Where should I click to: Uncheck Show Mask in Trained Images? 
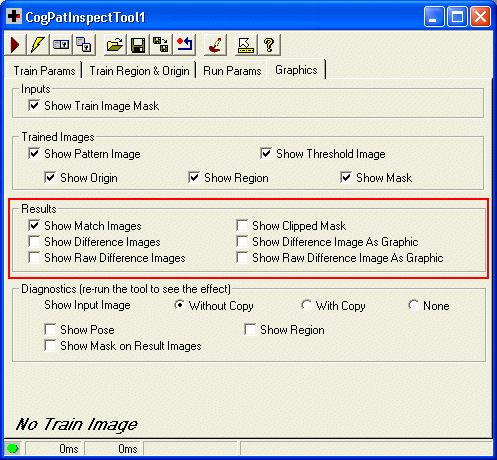[346, 178]
